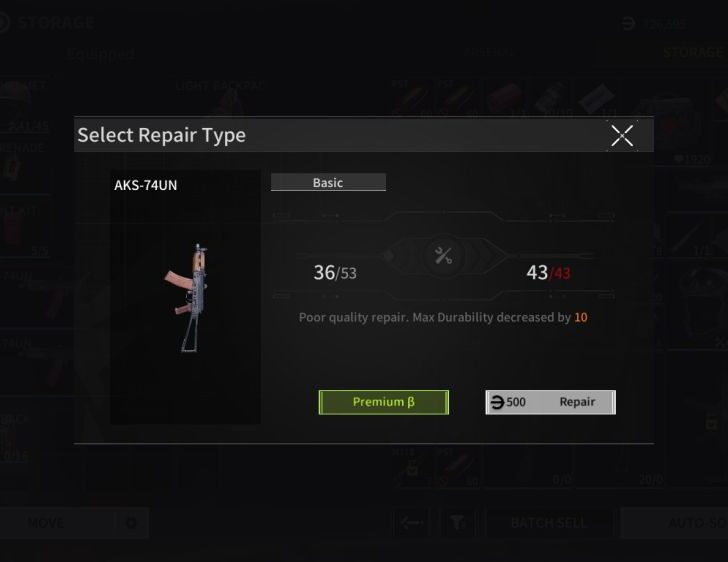Toggle the circle switch next to MOVE
The height and width of the screenshot is (562, 728).
click(131, 523)
